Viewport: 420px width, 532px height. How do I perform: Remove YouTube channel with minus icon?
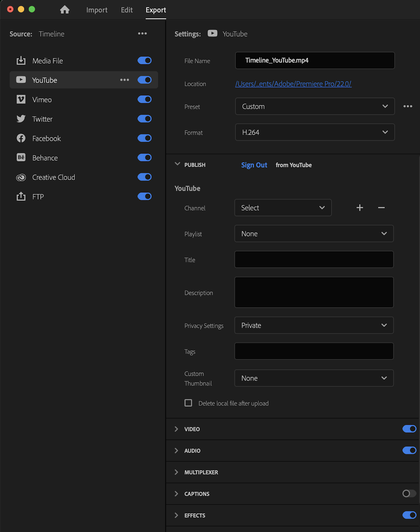point(381,208)
